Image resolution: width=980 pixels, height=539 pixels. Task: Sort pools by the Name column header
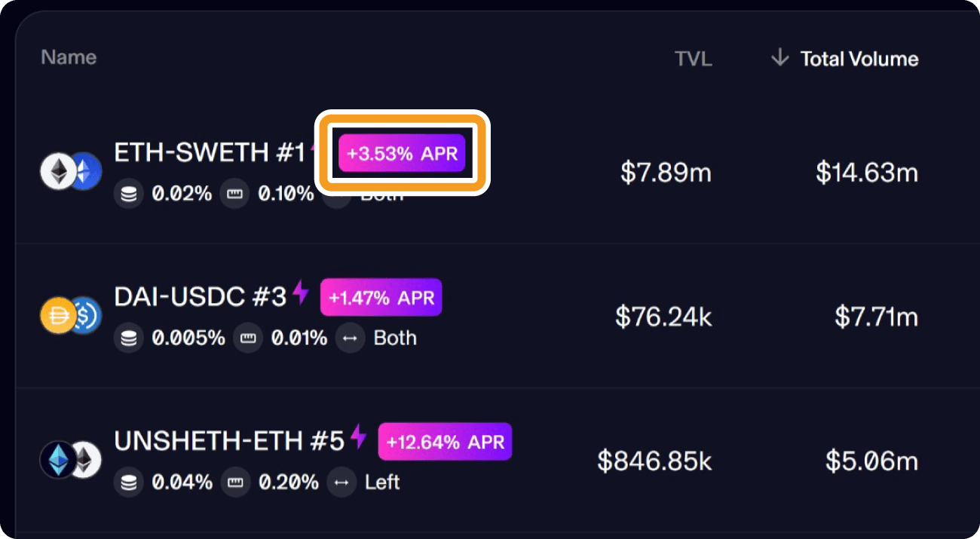pyautogui.click(x=69, y=57)
